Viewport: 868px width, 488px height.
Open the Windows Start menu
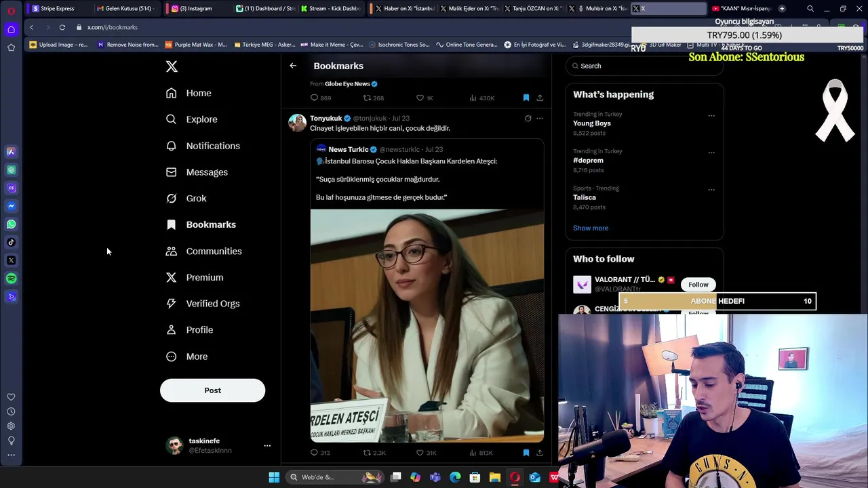coord(274,477)
